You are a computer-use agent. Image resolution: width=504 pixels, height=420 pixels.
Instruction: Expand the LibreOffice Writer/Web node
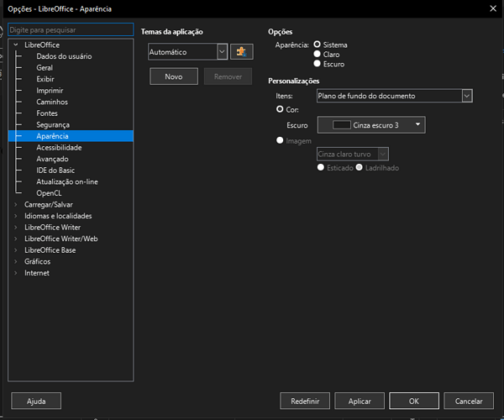coord(16,239)
